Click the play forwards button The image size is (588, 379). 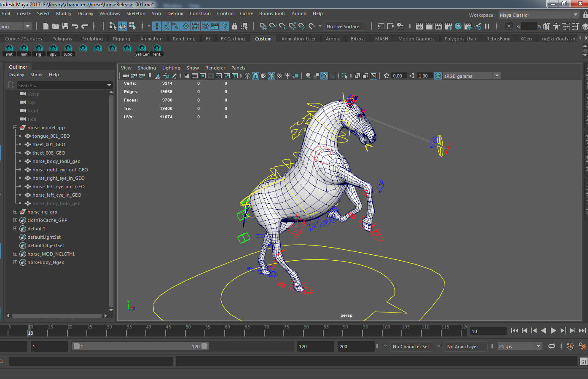[553, 331]
